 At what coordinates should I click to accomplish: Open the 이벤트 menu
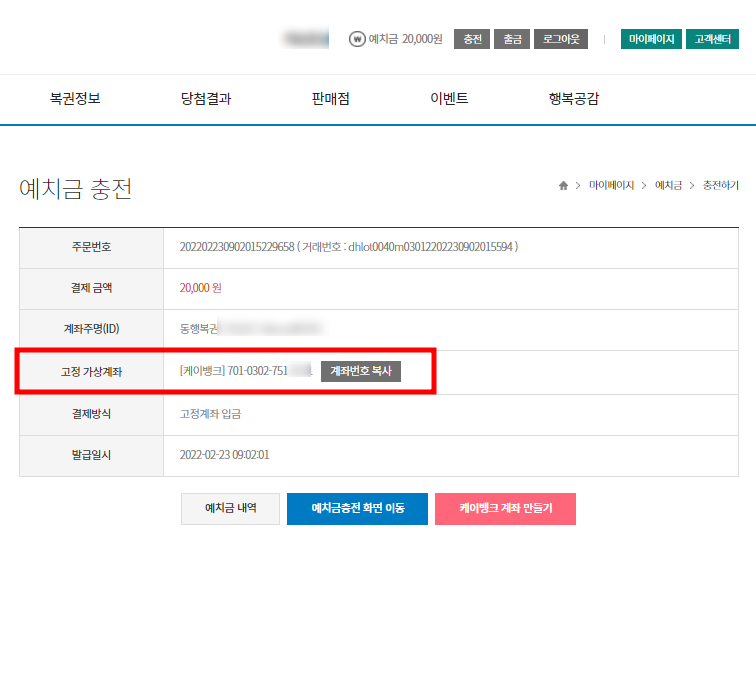(449, 98)
